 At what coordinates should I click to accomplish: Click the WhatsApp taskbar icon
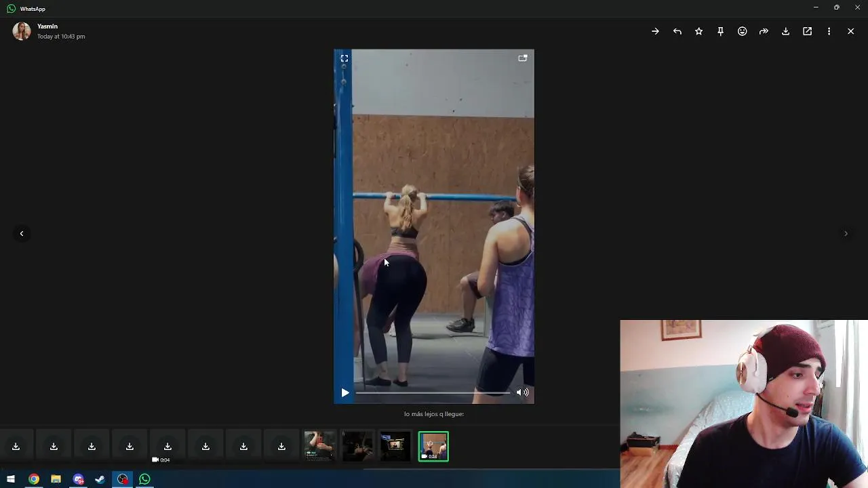[144, 479]
